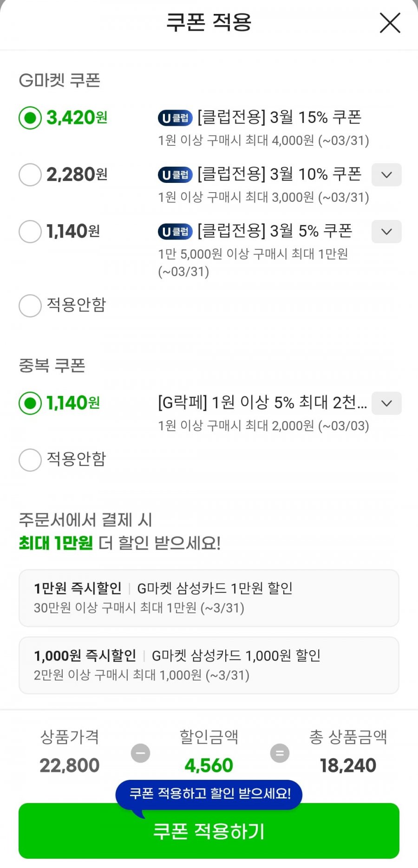Open the 삼성카드 1만원 즉시할인 offer
The height and width of the screenshot is (868, 418).
click(209, 598)
